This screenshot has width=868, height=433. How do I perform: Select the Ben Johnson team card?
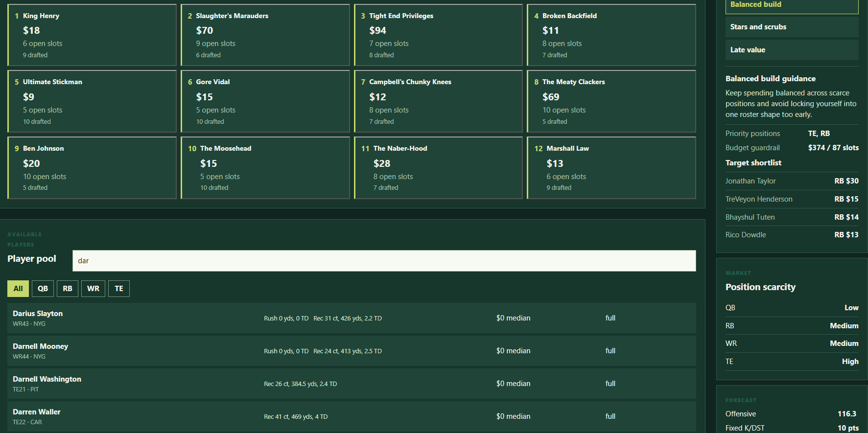tap(92, 168)
